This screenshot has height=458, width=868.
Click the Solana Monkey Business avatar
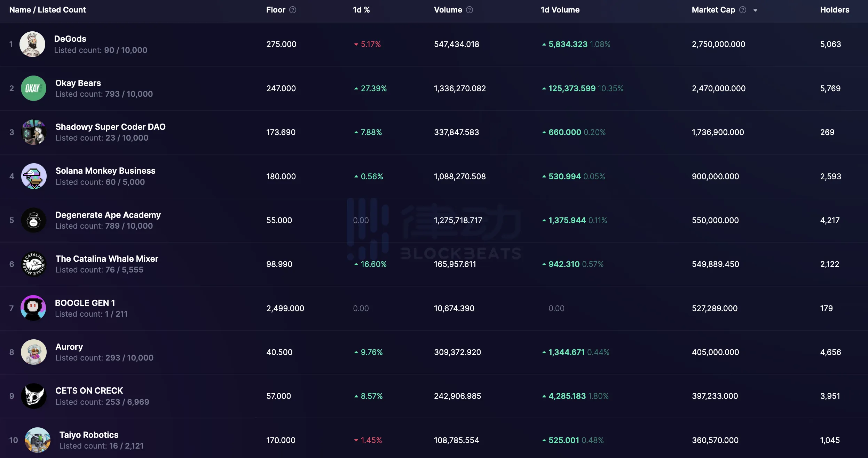point(34,176)
